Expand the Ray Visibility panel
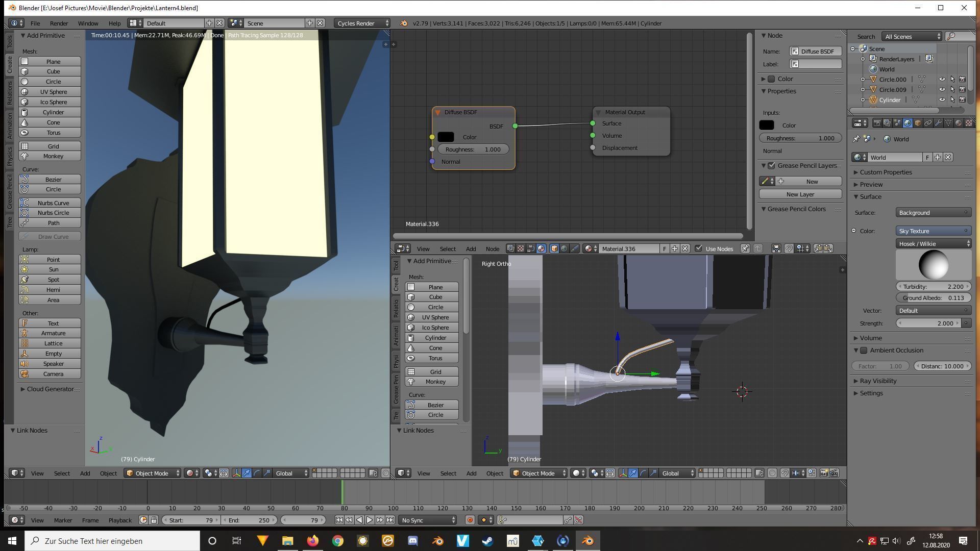This screenshot has height=551, width=980. 878,381
